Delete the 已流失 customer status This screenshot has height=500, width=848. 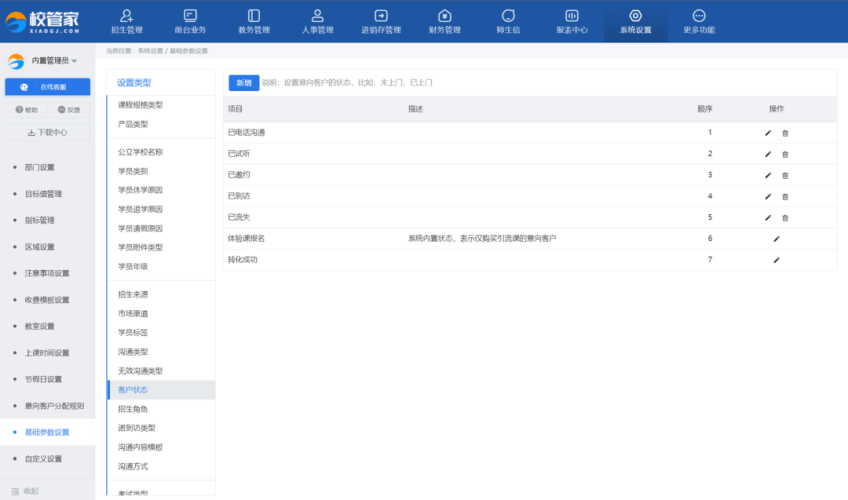785,217
